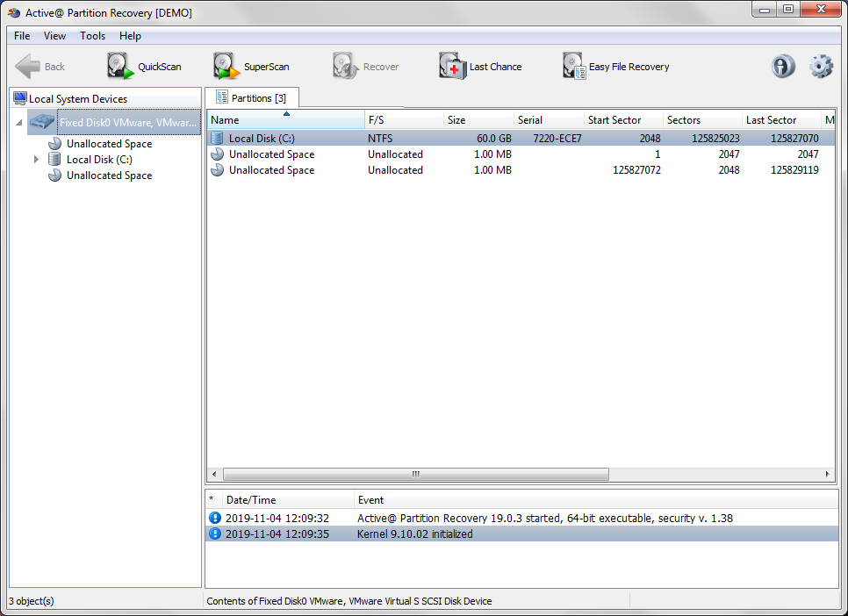Click info icon of 12:09:32 log entry

click(215, 518)
